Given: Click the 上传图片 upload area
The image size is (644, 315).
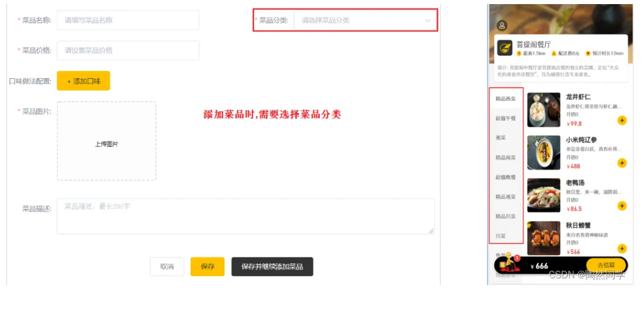Looking at the screenshot, I should [107, 141].
